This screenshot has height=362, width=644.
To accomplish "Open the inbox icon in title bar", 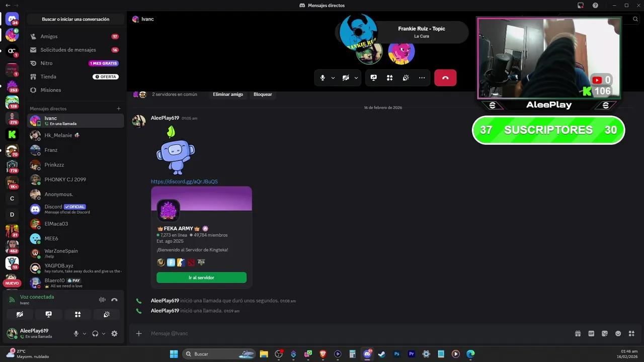I will click(581, 6).
